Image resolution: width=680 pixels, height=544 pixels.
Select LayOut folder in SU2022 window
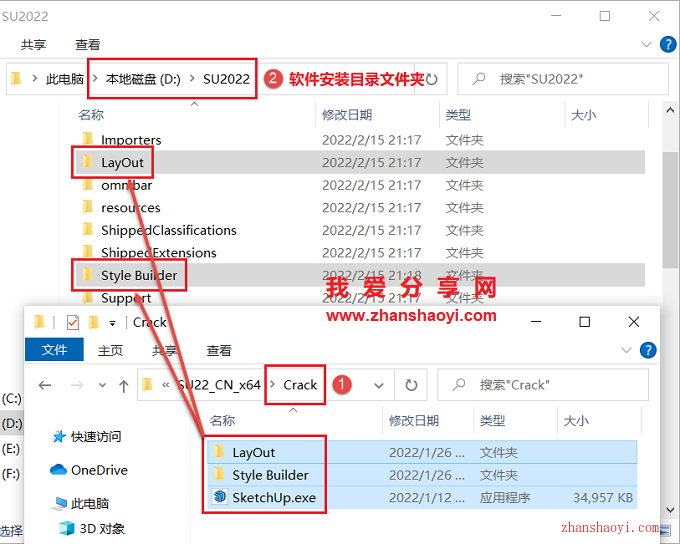[x=360, y=162]
